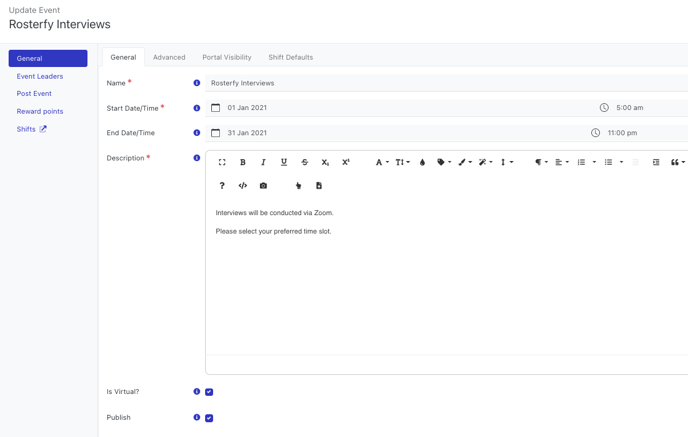Show info tooltip for Description

pos(197,158)
